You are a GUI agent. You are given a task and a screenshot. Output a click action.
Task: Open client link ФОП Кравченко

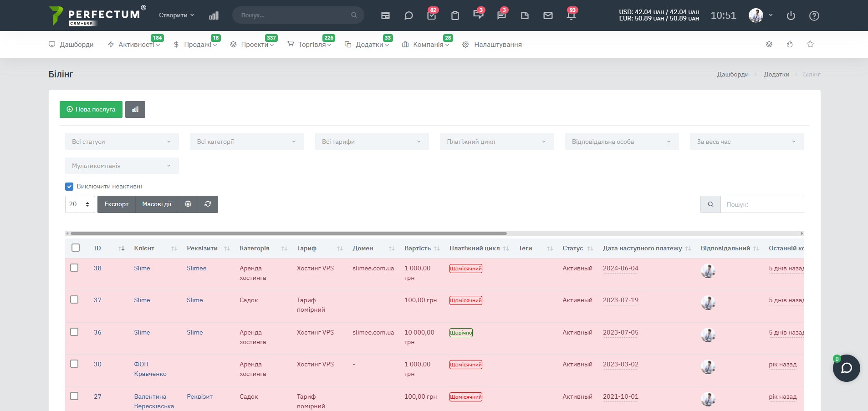pos(150,369)
